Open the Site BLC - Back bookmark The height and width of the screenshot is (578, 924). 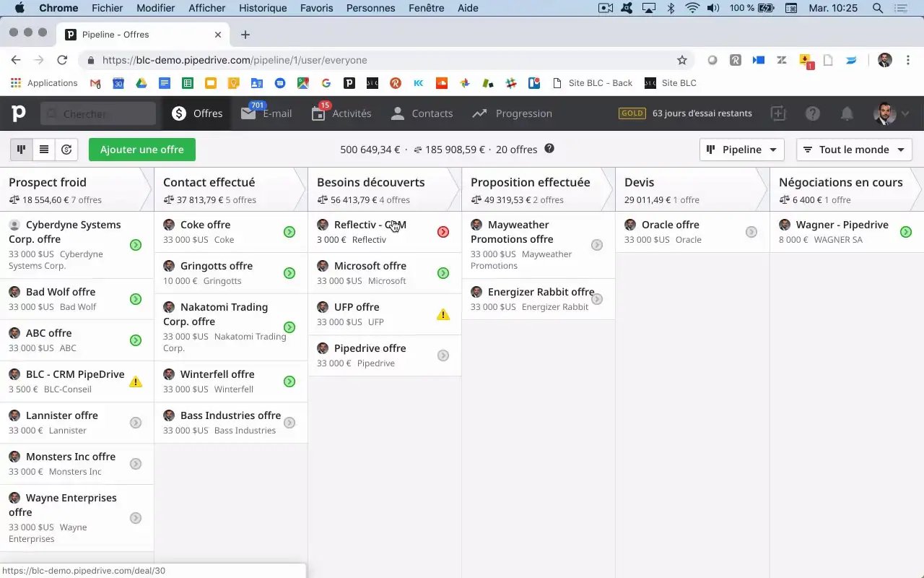(593, 83)
